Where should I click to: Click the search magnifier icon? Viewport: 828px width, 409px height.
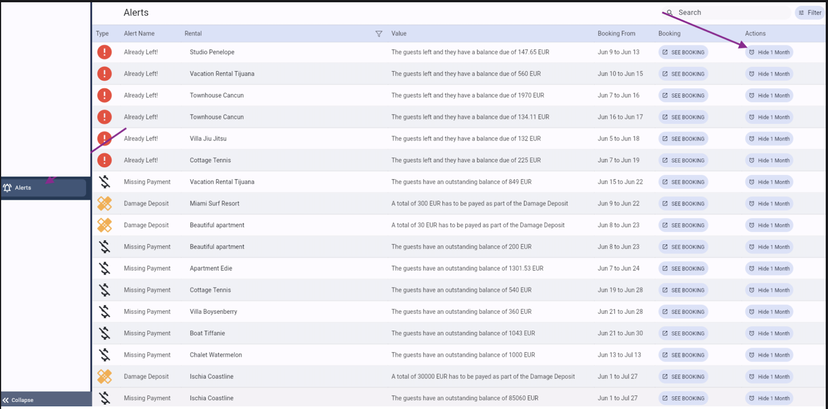coord(670,12)
